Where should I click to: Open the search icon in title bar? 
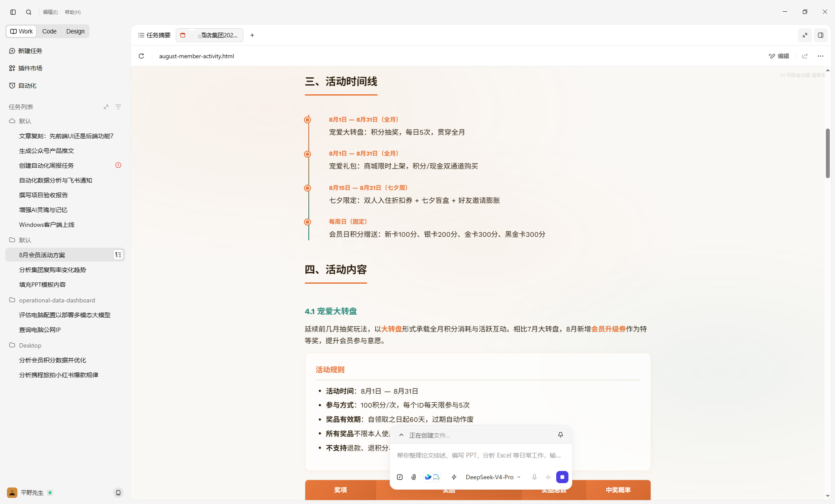(x=29, y=12)
